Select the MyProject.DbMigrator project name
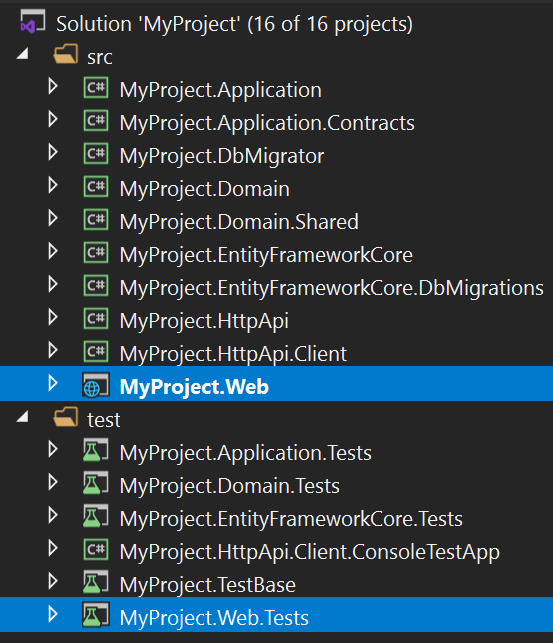 (222, 156)
